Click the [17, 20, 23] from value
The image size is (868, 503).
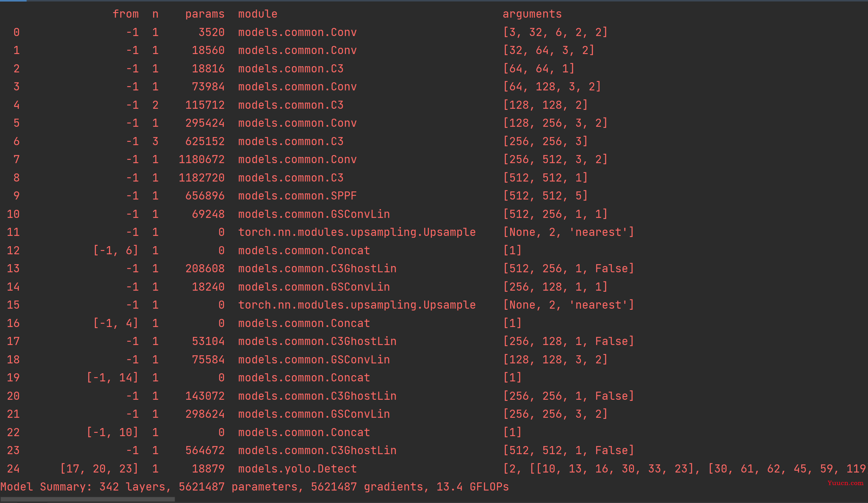pyautogui.click(x=99, y=468)
